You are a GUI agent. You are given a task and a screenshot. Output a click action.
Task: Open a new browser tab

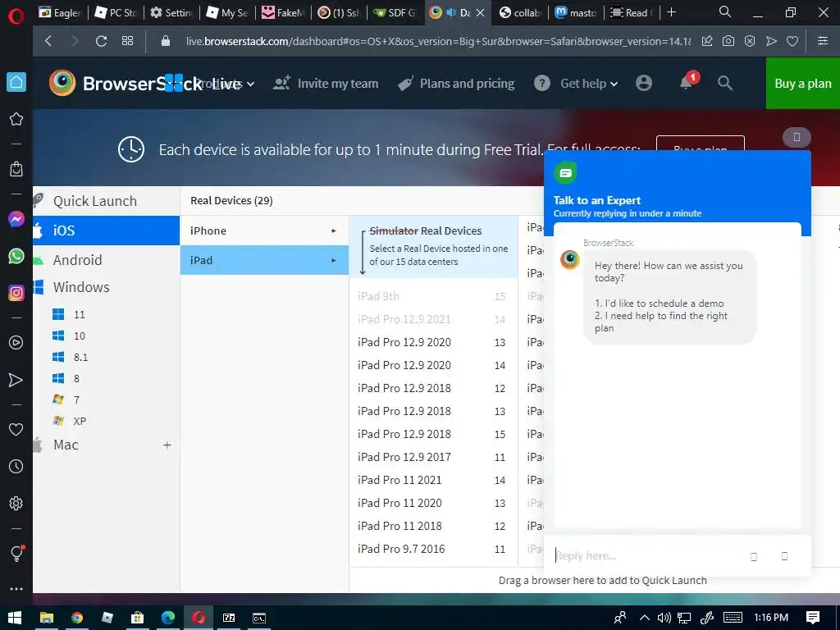click(x=671, y=11)
